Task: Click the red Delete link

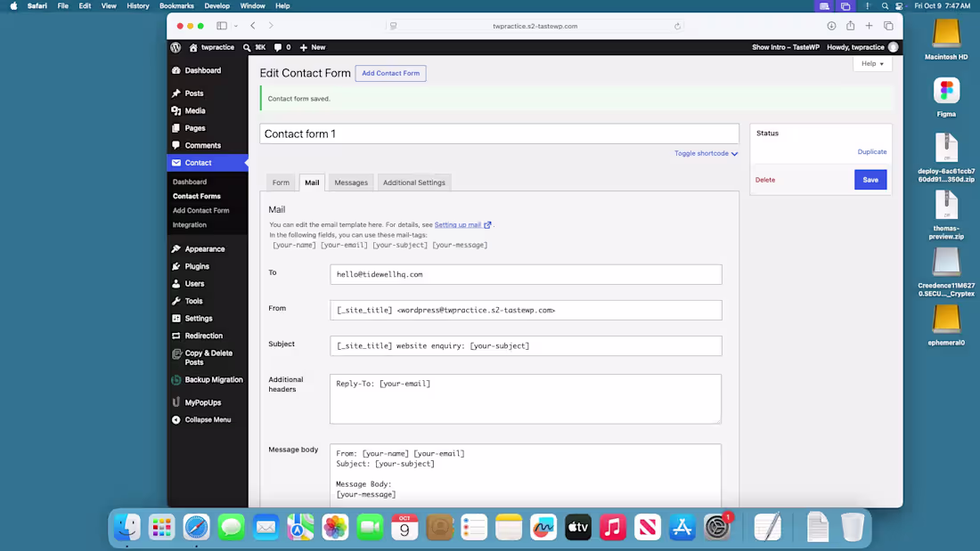Action: (x=765, y=180)
